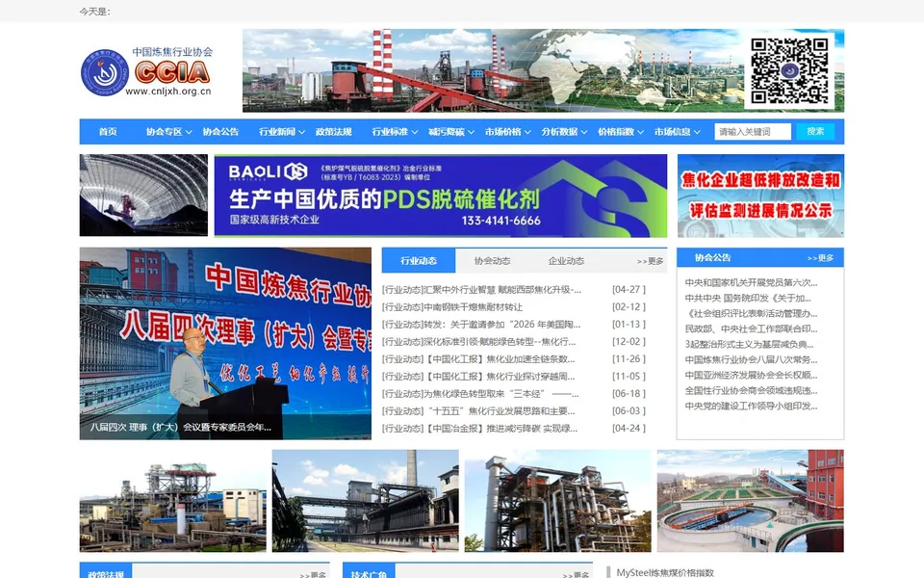Click the 搜索 search button
The height and width of the screenshot is (578, 924).
pyautogui.click(x=815, y=132)
